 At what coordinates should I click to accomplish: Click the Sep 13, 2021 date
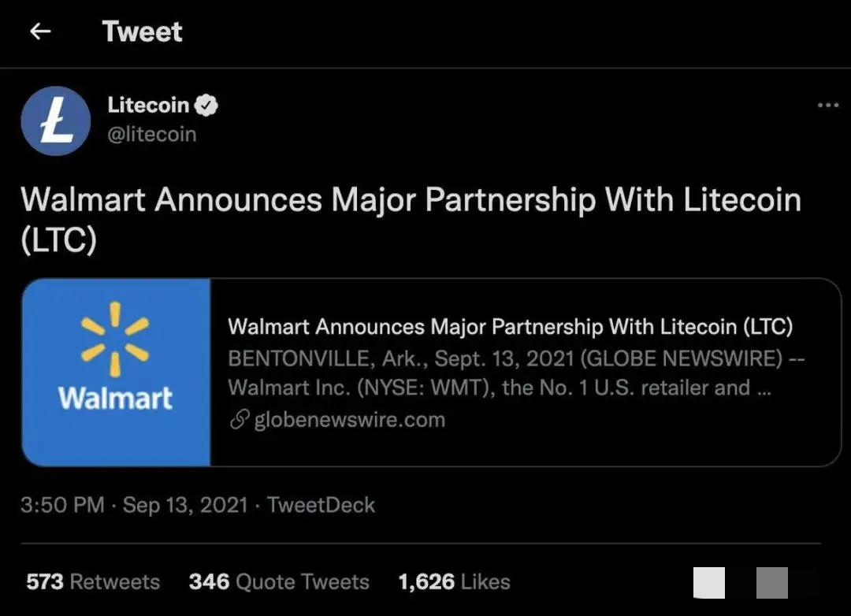[x=185, y=505]
